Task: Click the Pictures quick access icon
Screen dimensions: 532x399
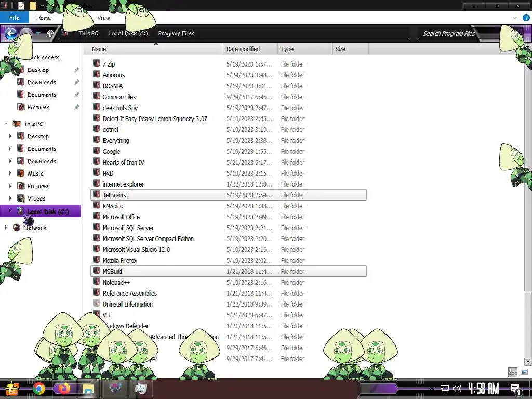Action: 21,107
